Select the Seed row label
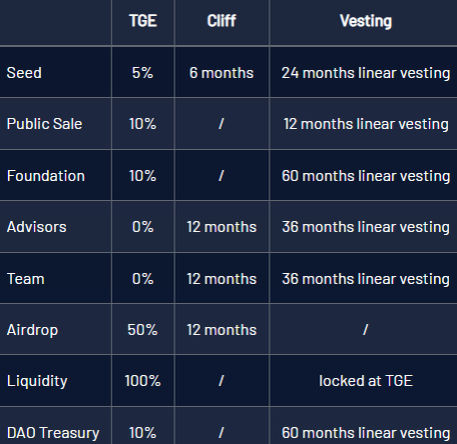The width and height of the screenshot is (457, 444). (24, 73)
